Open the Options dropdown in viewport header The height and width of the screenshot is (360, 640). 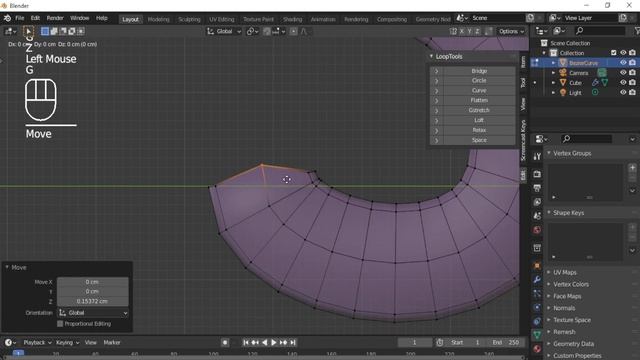pos(511,31)
